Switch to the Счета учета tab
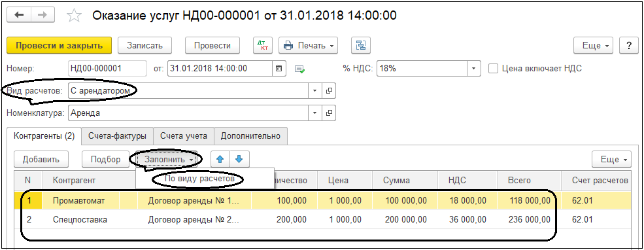Viewport: 644px width, 250px height. [x=184, y=136]
